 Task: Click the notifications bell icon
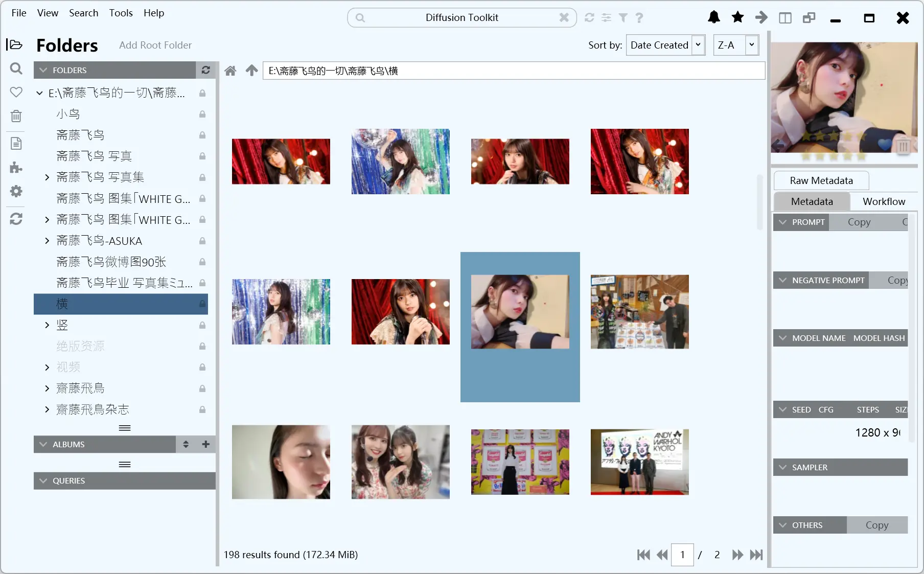tap(713, 17)
